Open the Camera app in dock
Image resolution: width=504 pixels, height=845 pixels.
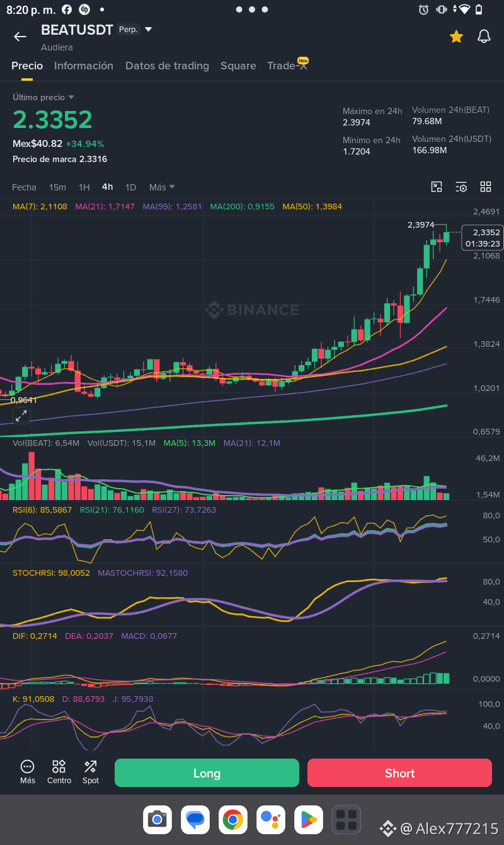click(157, 820)
